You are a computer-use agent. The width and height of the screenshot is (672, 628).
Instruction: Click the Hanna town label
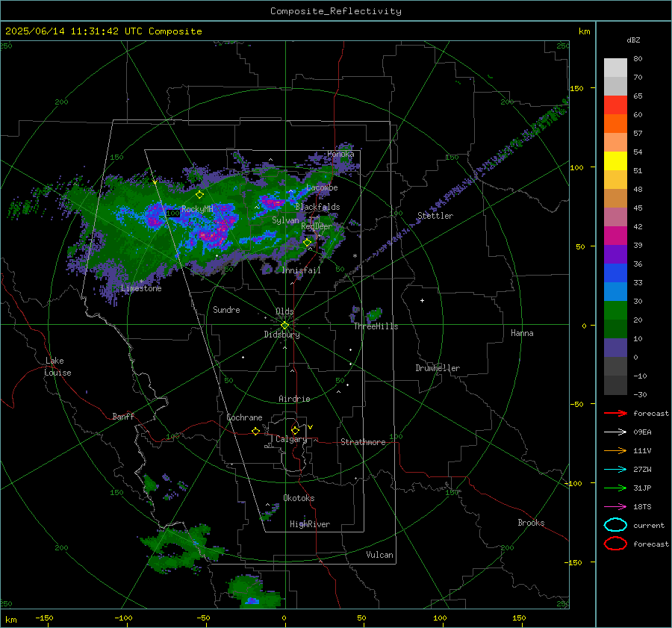pos(522,333)
